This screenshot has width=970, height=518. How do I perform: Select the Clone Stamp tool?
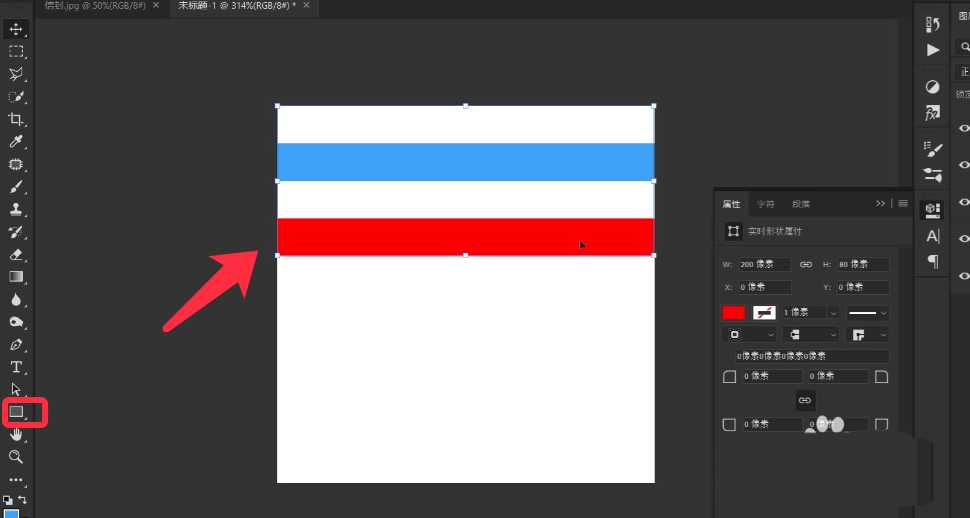[16, 209]
